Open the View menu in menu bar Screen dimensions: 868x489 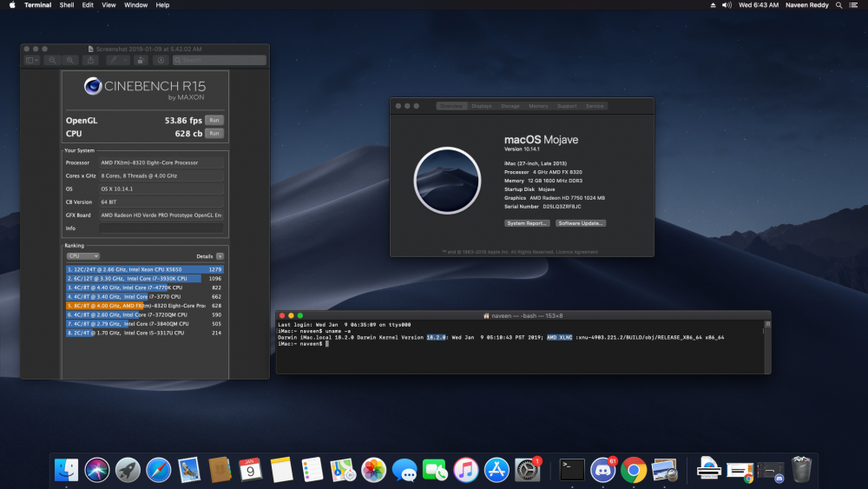pos(108,5)
